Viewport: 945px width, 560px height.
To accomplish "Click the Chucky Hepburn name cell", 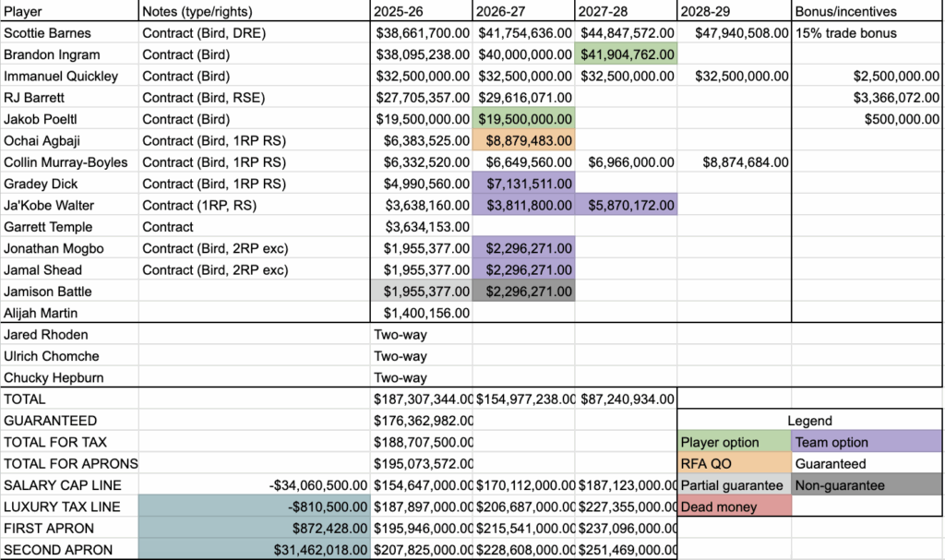I will click(69, 377).
